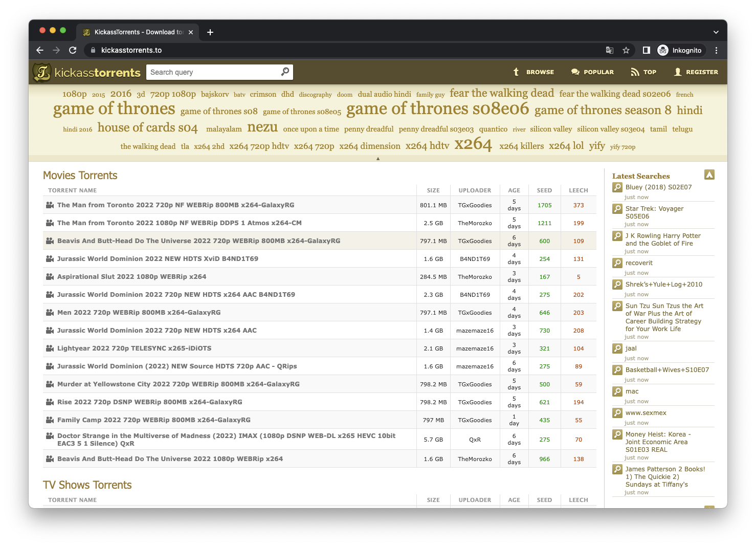Click the movie icon beside Lightyear 2022 torrent
This screenshot has height=546, width=756.
point(50,348)
